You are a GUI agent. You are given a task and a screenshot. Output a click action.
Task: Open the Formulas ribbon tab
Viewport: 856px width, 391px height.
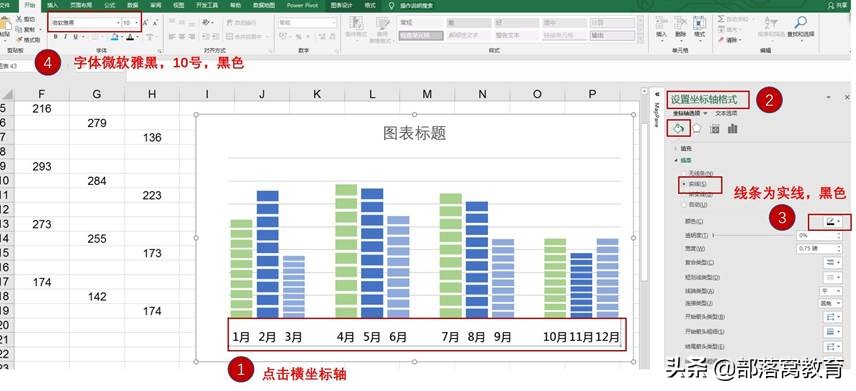tap(109, 5)
